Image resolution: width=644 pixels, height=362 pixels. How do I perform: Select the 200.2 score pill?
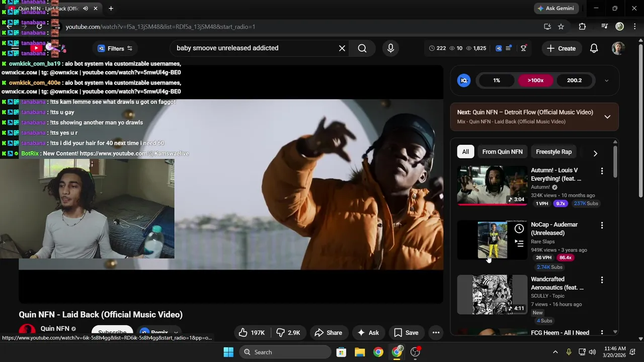(x=574, y=80)
